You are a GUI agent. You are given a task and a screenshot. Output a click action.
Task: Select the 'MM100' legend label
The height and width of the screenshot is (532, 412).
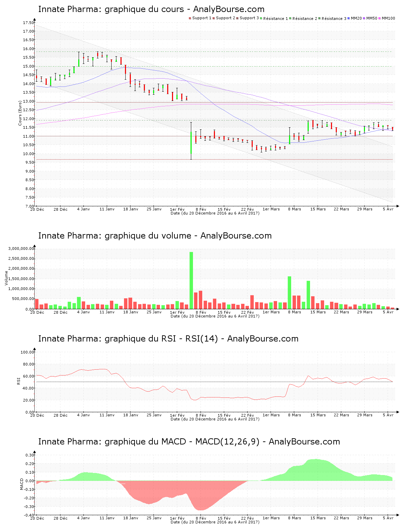388,18
